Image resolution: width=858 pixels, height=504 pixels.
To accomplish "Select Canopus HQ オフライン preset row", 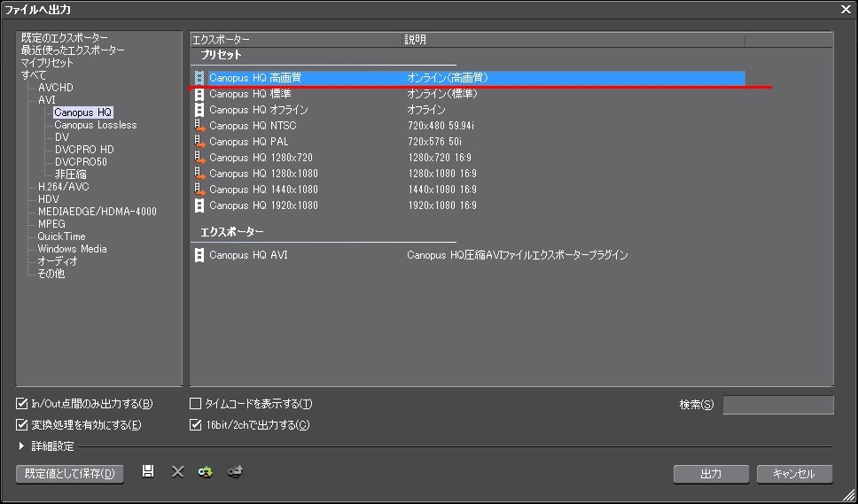I will [x=469, y=110].
